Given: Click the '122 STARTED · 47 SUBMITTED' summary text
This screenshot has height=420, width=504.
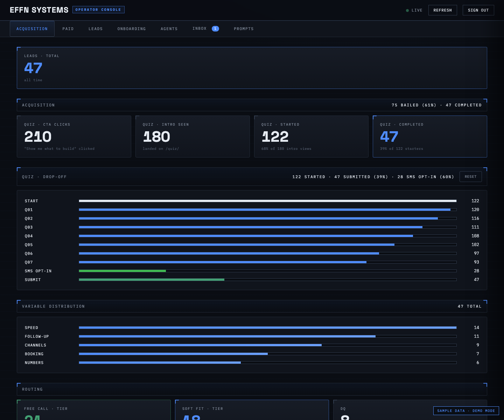Looking at the screenshot, I should [373, 177].
